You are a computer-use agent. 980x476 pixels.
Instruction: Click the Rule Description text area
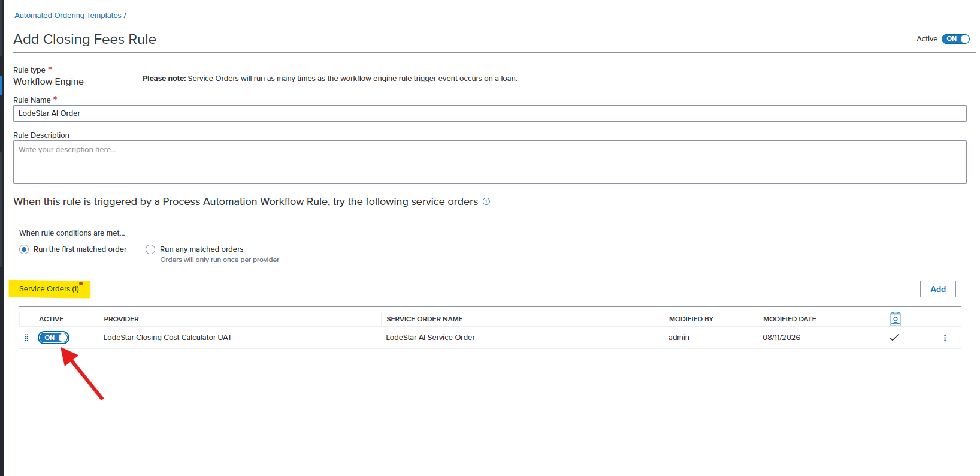click(x=489, y=162)
